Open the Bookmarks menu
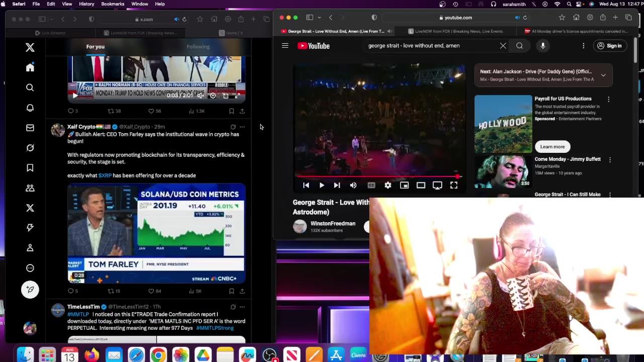Image resolution: width=644 pixels, height=362 pixels. point(113,4)
